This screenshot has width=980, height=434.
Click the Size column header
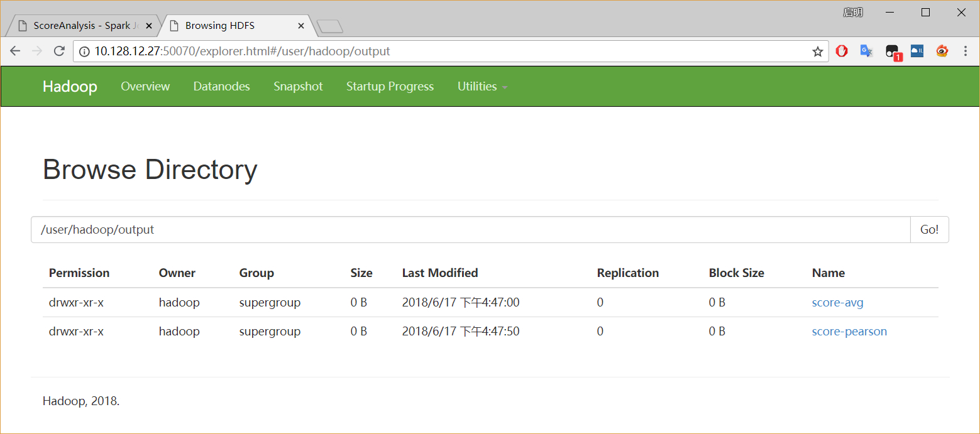[x=361, y=273]
